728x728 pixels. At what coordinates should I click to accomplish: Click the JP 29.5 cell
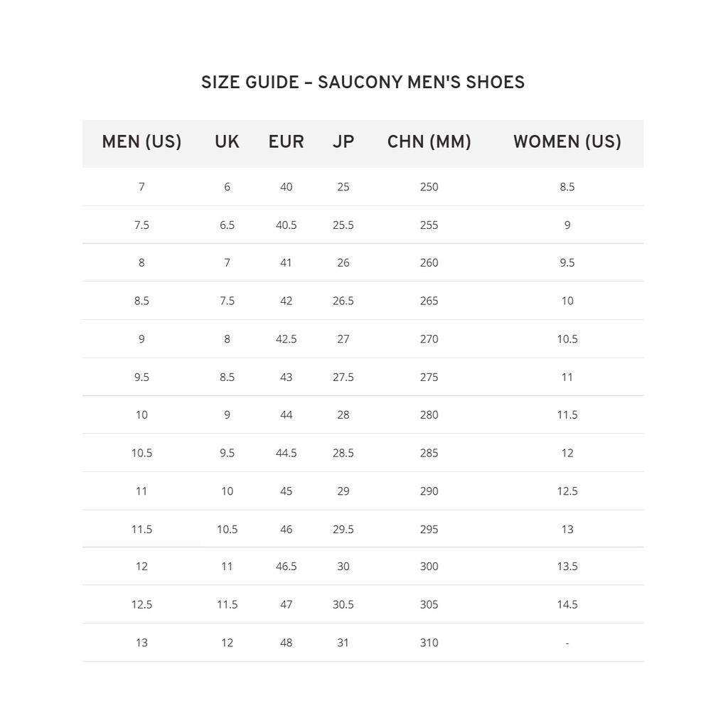click(x=343, y=530)
